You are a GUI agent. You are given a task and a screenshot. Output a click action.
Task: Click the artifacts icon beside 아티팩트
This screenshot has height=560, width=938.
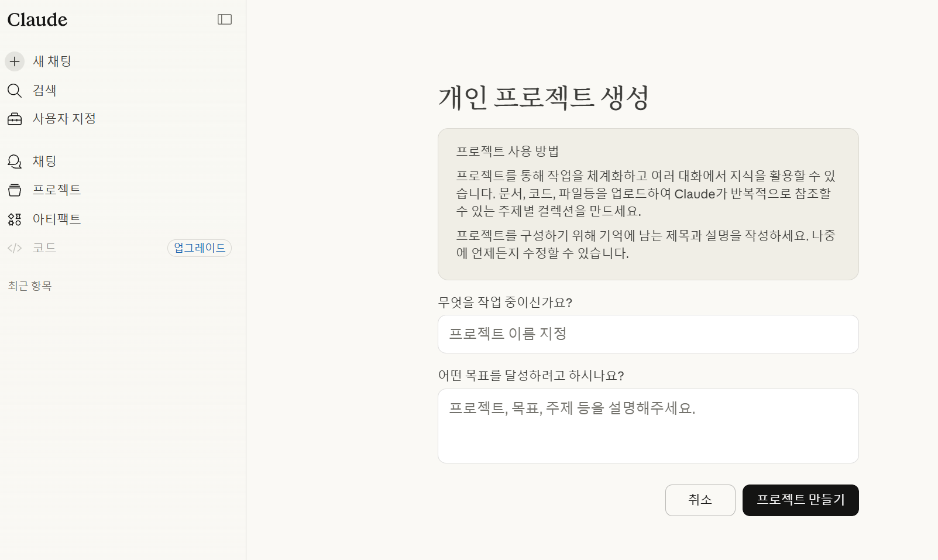(14, 219)
